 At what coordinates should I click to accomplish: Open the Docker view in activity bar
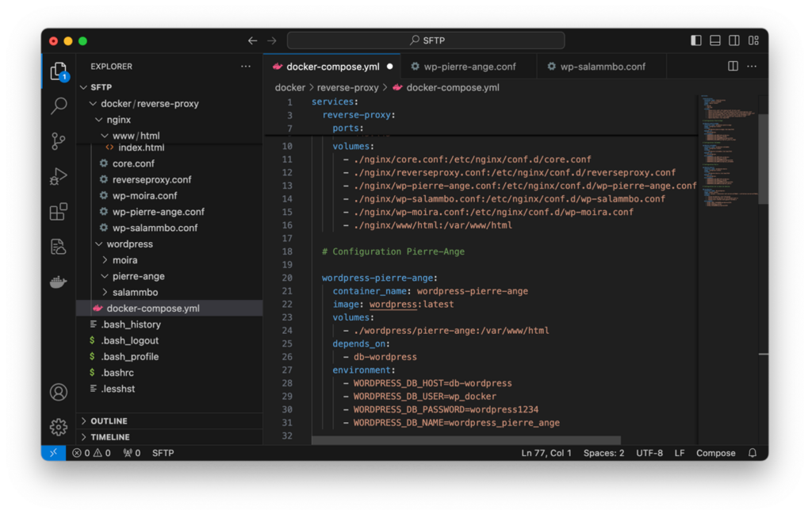pyautogui.click(x=59, y=282)
